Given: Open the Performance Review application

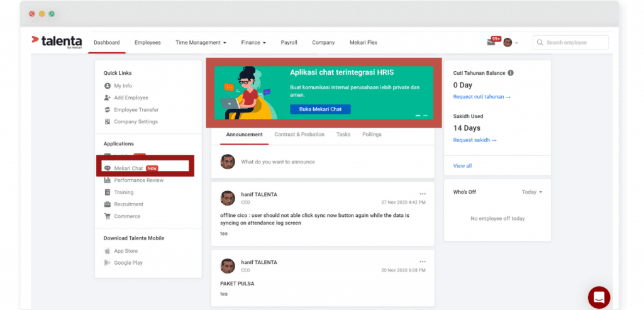Looking at the screenshot, I should click(139, 180).
